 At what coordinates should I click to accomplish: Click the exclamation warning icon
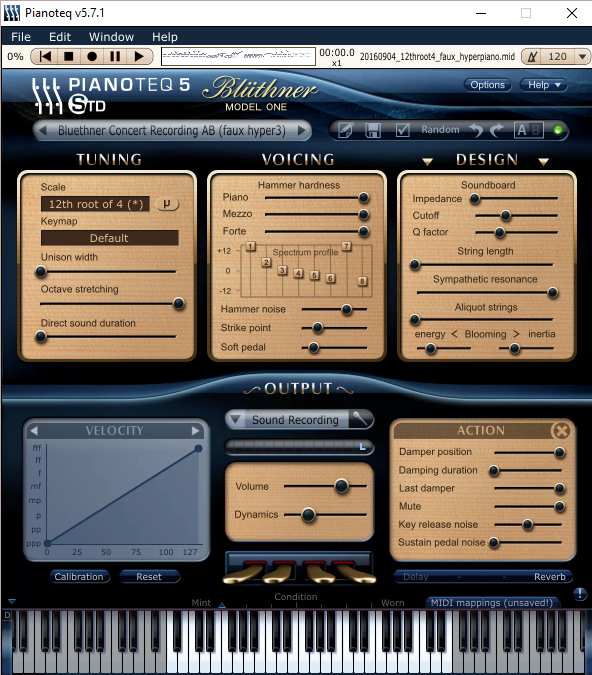tap(580, 594)
